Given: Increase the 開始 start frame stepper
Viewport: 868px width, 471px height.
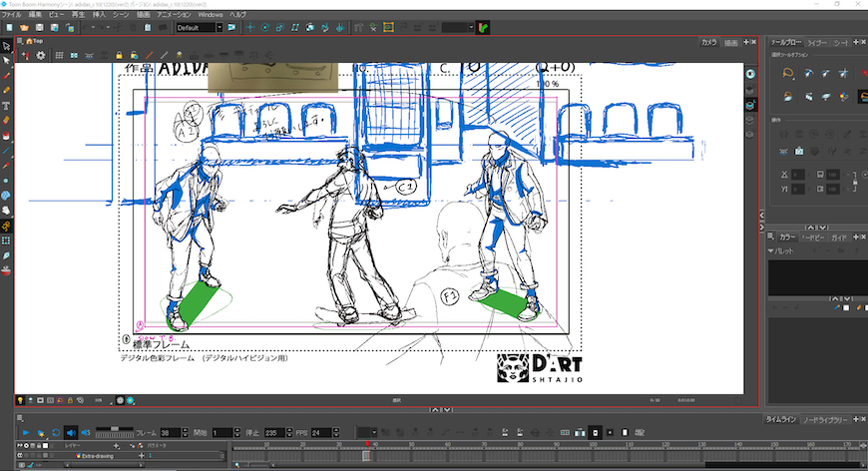Looking at the screenshot, I should (236, 430).
